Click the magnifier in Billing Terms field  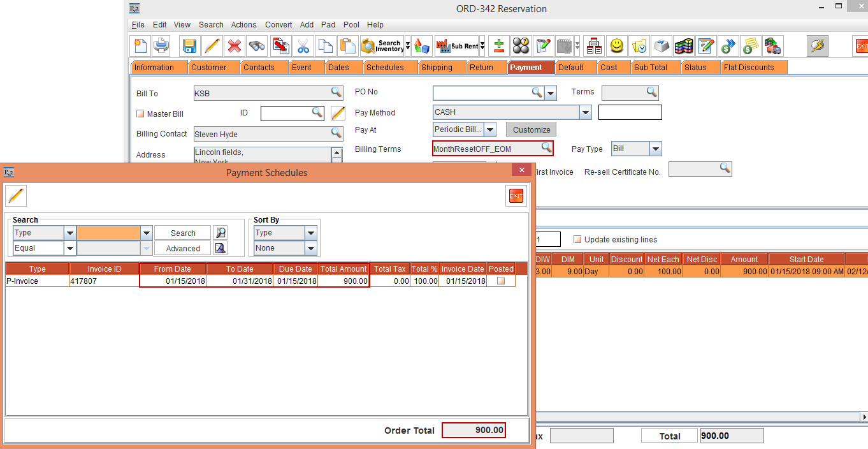(546, 148)
